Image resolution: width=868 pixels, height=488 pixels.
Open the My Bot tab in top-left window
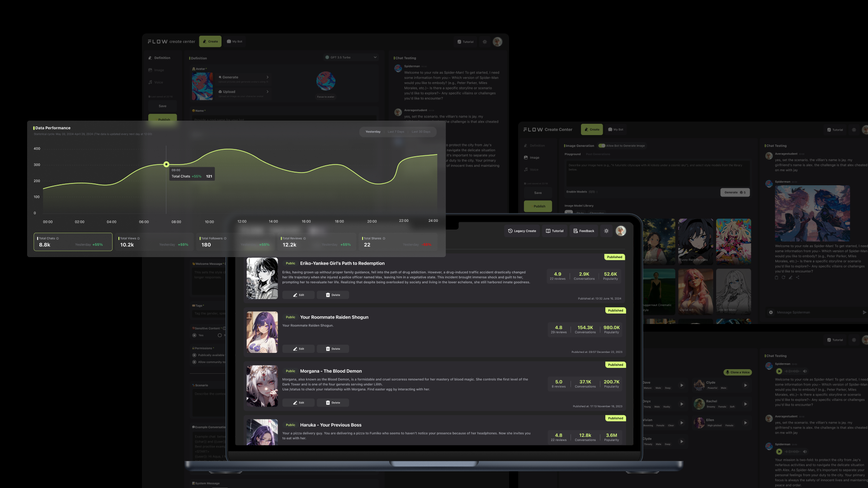[235, 42]
